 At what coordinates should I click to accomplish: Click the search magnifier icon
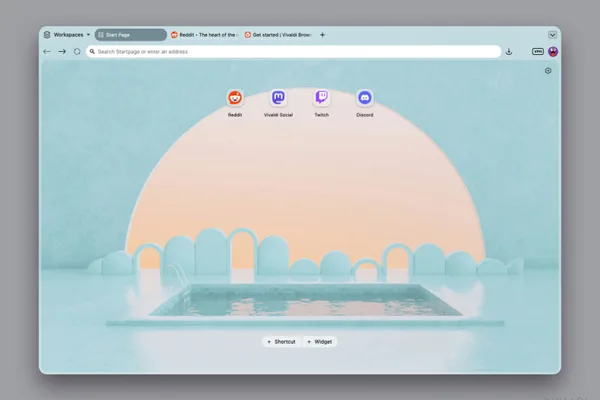tap(92, 52)
